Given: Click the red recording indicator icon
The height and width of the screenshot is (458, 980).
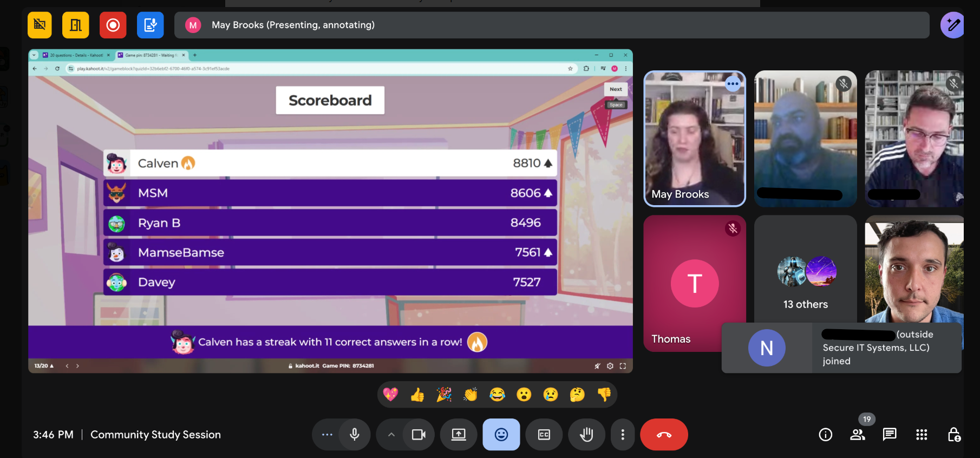Looking at the screenshot, I should pyautogui.click(x=113, y=25).
